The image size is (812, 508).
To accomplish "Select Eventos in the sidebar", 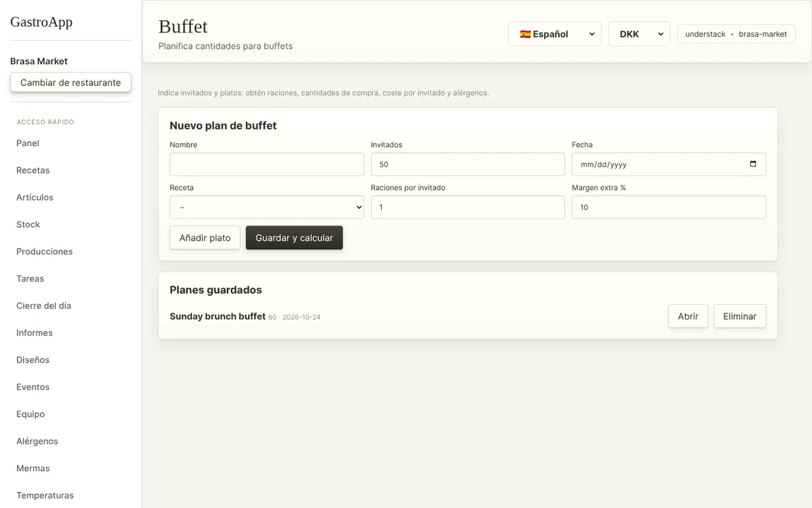I will (33, 387).
